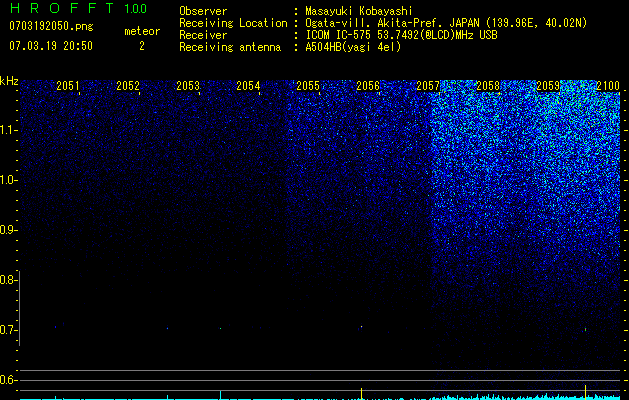Image resolution: width=629 pixels, height=400 pixels.
Task: Click time marker 2100
Action: tap(608, 86)
